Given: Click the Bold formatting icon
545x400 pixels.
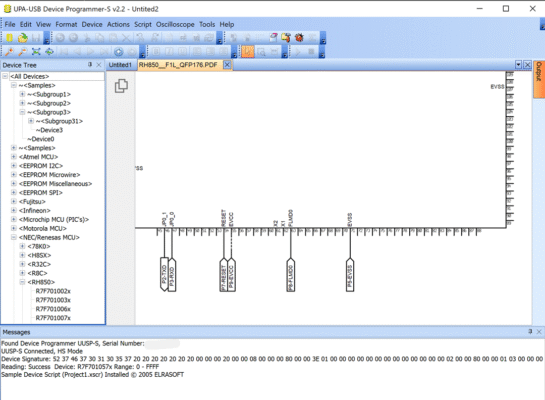Looking at the screenshot, I should click(x=156, y=52).
